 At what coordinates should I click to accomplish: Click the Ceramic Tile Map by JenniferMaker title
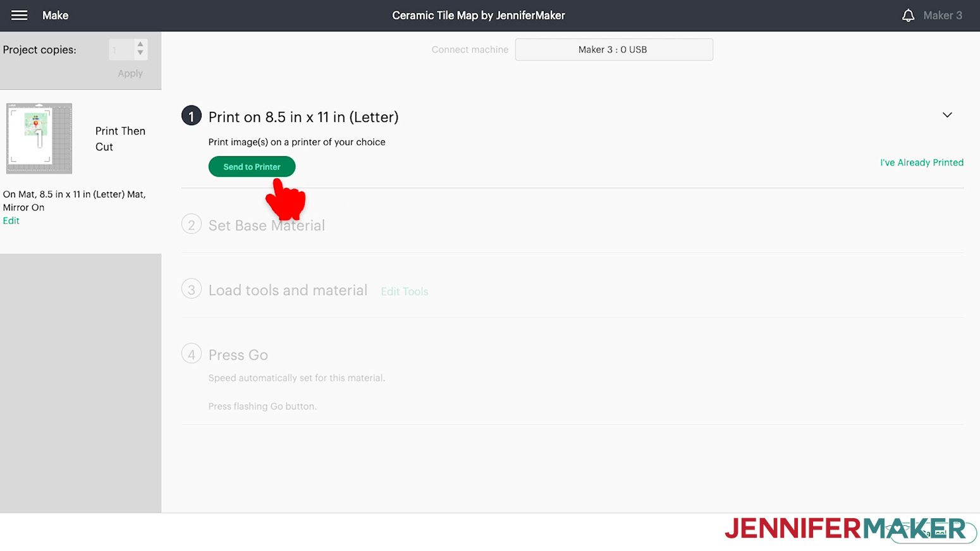[x=479, y=15]
